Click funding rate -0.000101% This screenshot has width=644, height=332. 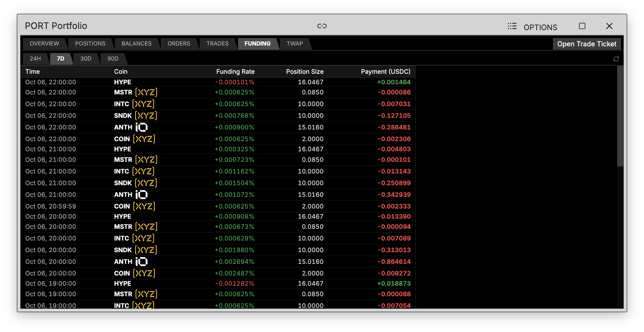pos(235,82)
